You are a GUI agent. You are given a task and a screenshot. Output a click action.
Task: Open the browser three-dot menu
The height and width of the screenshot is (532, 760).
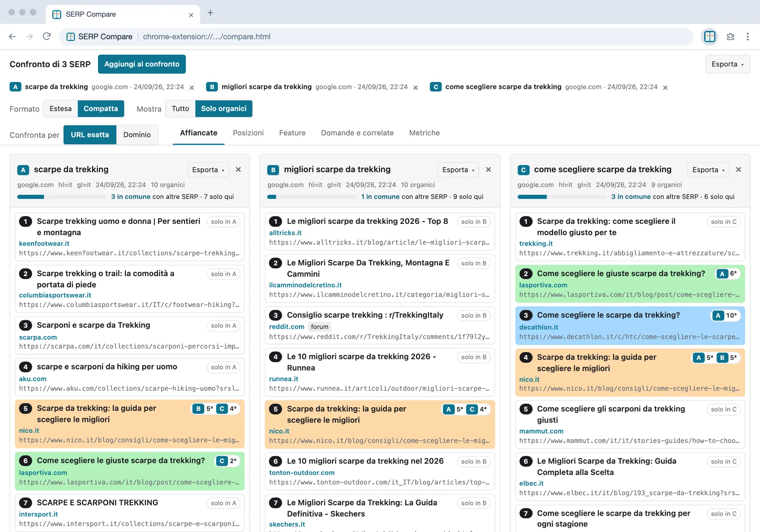click(747, 36)
